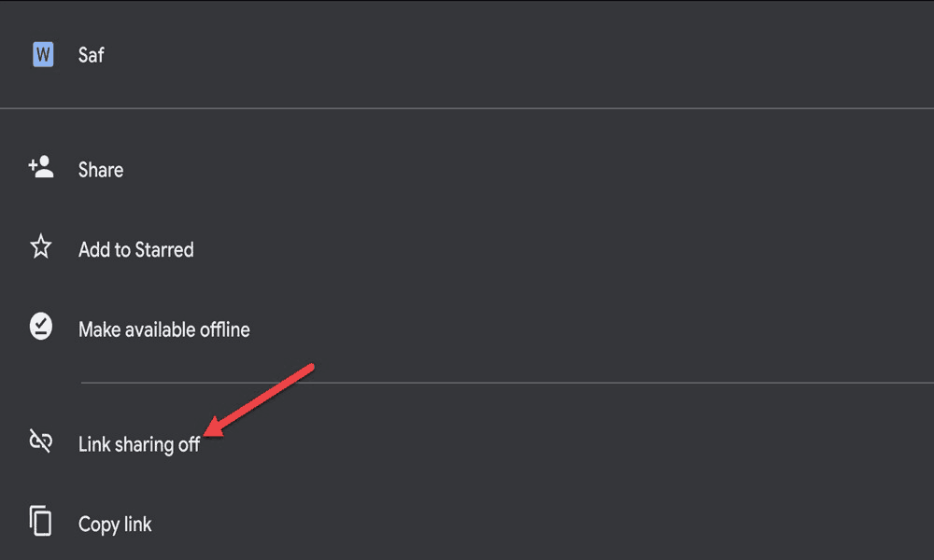Select the 'Share' menu entry
This screenshot has height=560, width=934.
(467, 170)
